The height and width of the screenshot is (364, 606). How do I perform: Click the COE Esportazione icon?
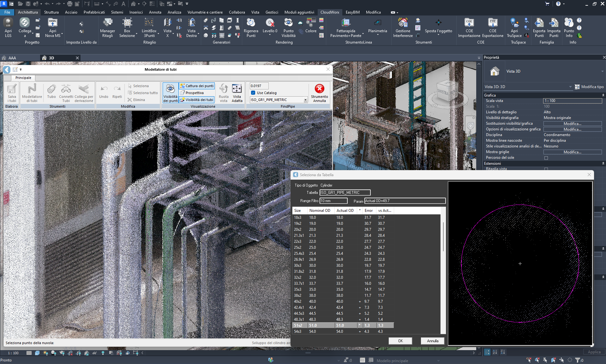pos(493,27)
